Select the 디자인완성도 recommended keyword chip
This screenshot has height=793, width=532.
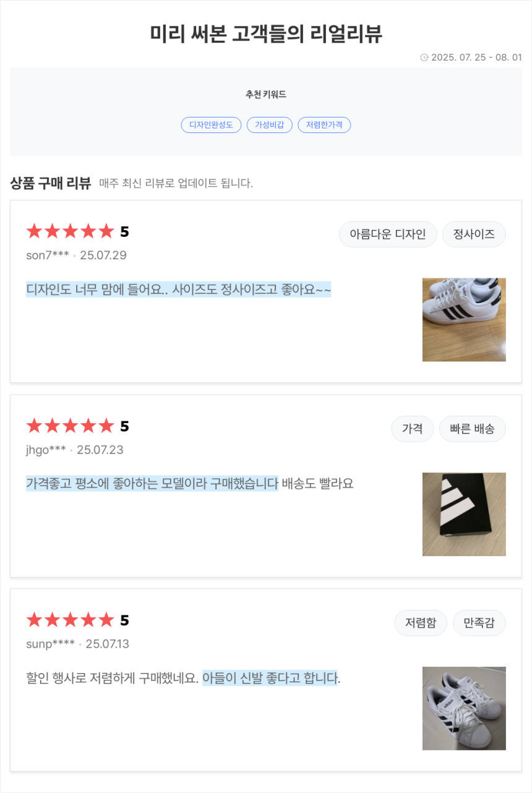click(211, 125)
